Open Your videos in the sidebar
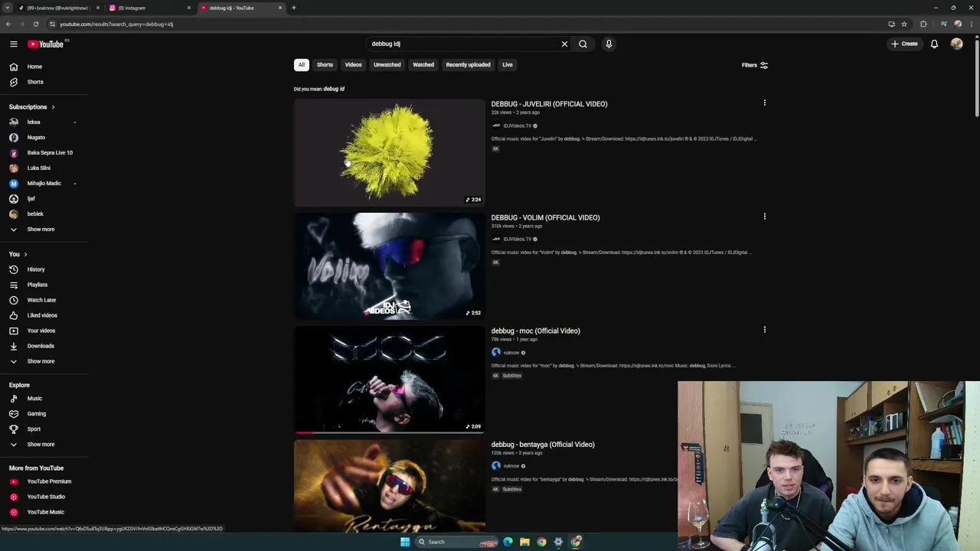 pyautogui.click(x=43, y=331)
